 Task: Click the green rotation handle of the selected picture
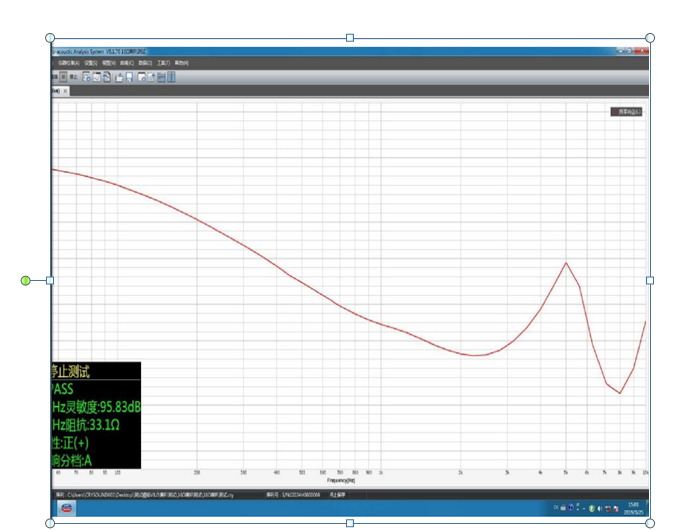25,281
